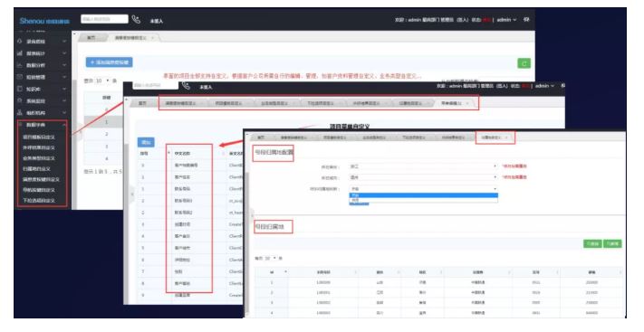Select the red-outlined tab in the front window
The height and width of the screenshot is (332, 644).
[495, 138]
